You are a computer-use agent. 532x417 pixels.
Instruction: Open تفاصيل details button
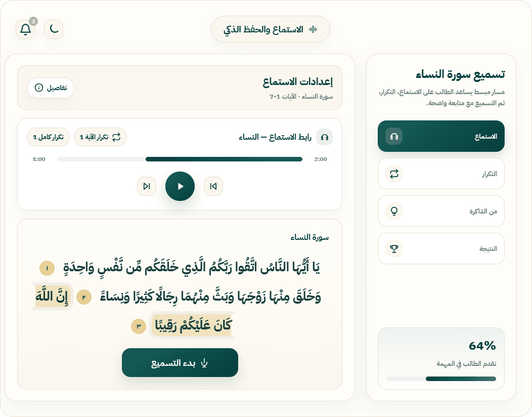[51, 88]
